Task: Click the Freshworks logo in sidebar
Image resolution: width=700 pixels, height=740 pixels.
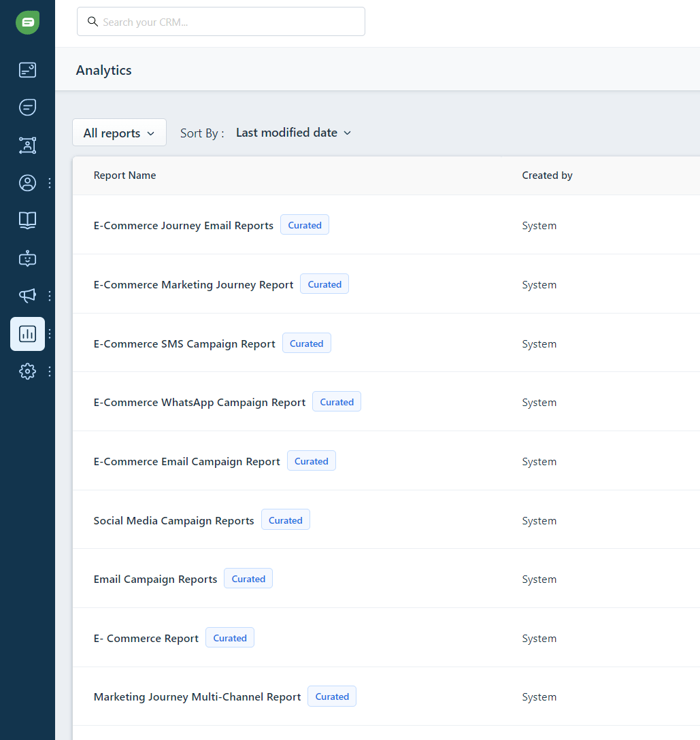Action: (27, 22)
